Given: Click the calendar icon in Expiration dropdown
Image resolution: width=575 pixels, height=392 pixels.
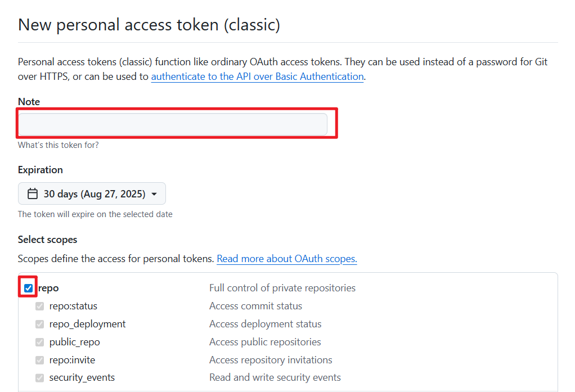Looking at the screenshot, I should coord(33,193).
